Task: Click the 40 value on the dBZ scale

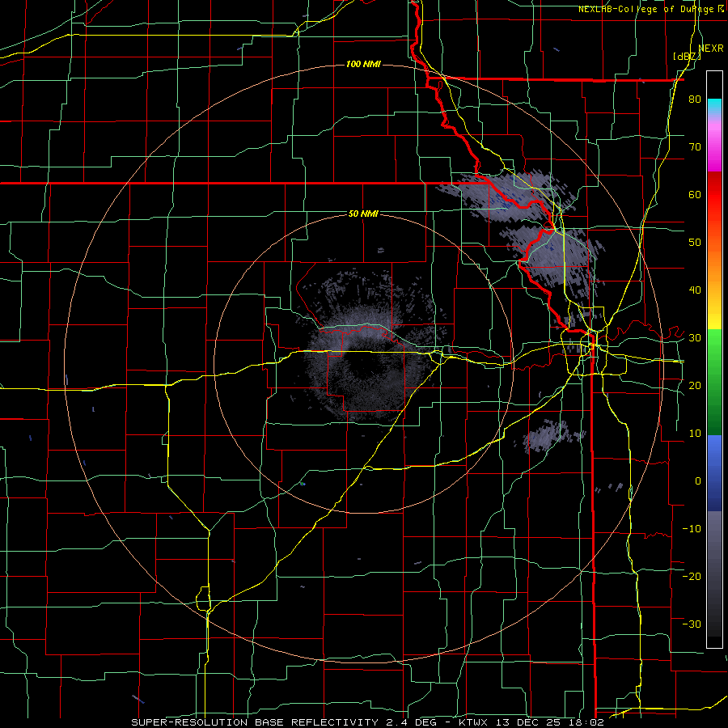Action: 695,290
